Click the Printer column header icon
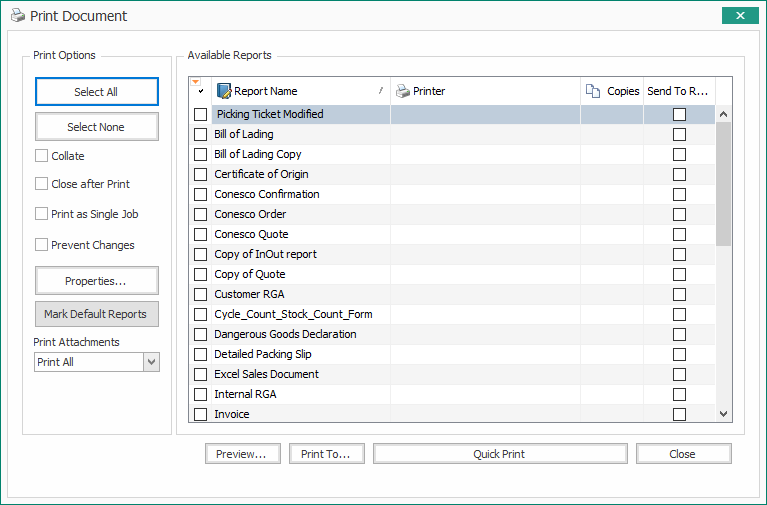The width and height of the screenshot is (767, 505). pyautogui.click(x=402, y=91)
